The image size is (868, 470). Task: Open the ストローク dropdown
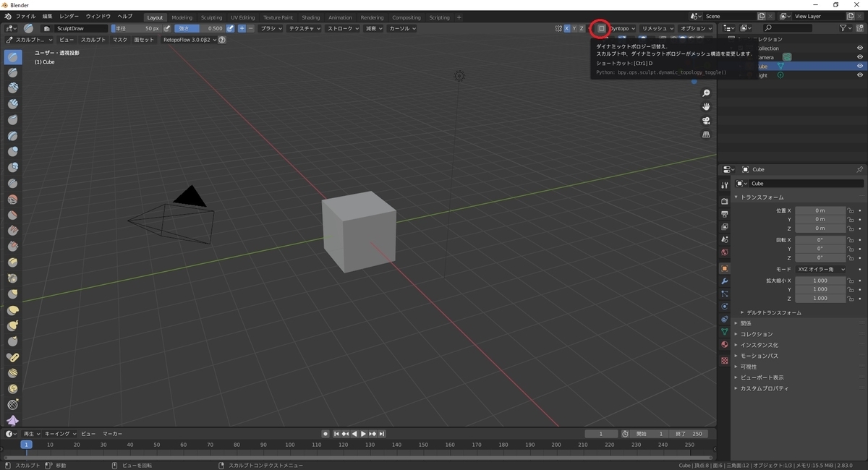tap(344, 28)
